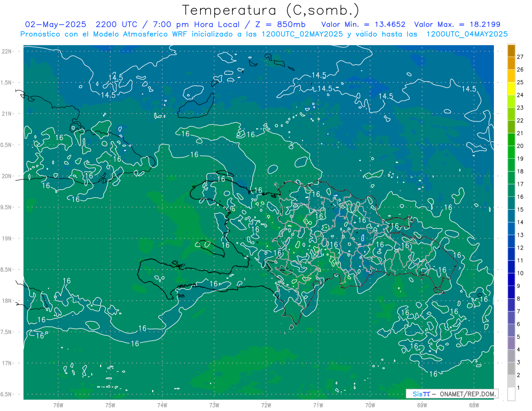This screenshot has height=411, width=532.
Task: Click the '68W' longitude axis label
Action: (474, 405)
